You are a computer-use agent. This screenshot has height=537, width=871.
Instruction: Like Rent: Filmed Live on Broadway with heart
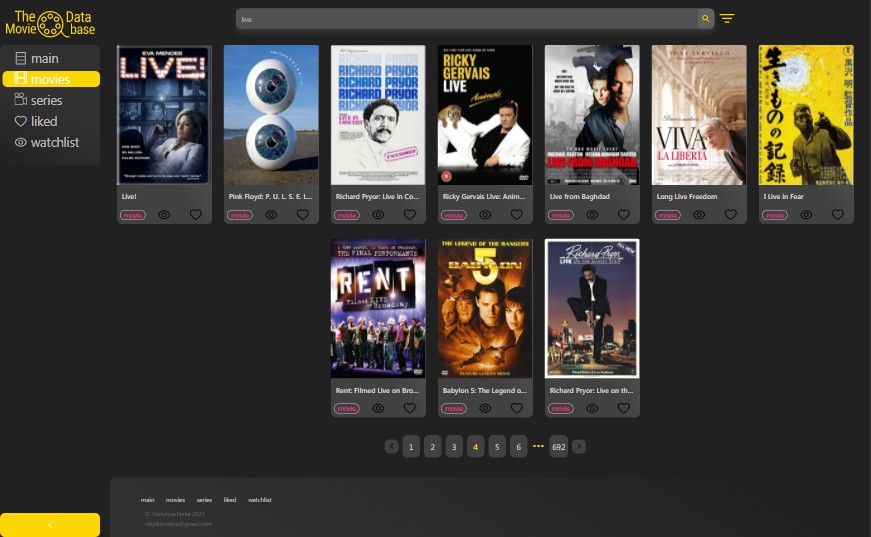(x=410, y=408)
